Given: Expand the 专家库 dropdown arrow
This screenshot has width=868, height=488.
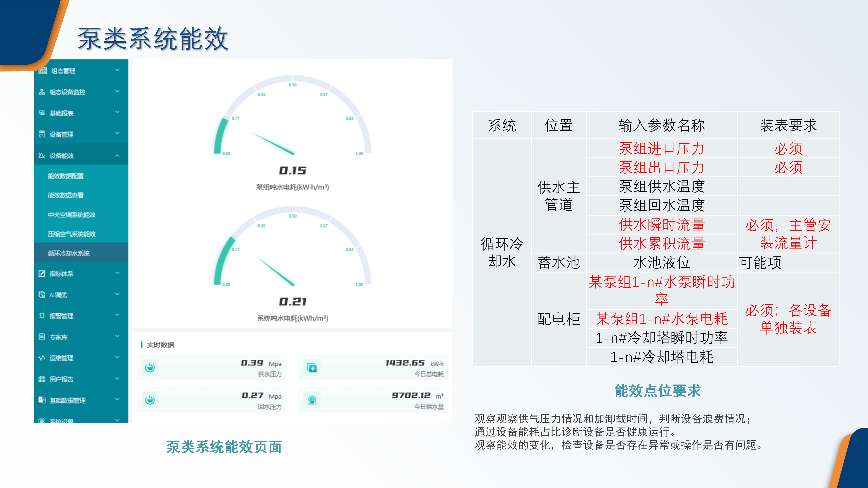Looking at the screenshot, I should click(x=117, y=336).
